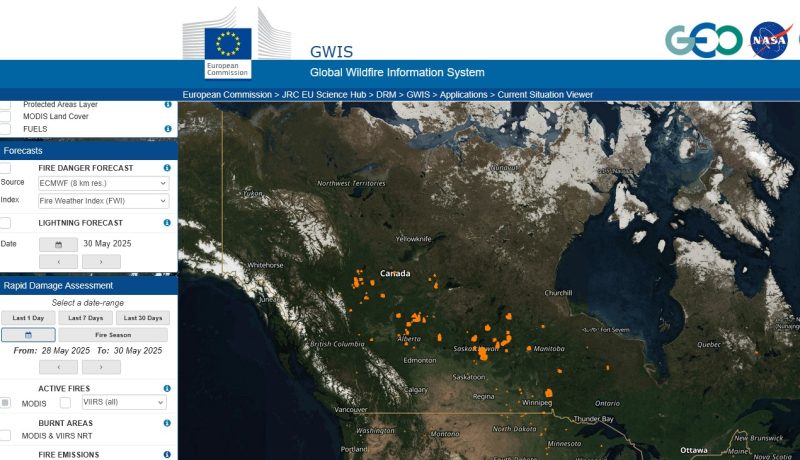
Task: Click the GEO logo
Action: click(x=704, y=40)
